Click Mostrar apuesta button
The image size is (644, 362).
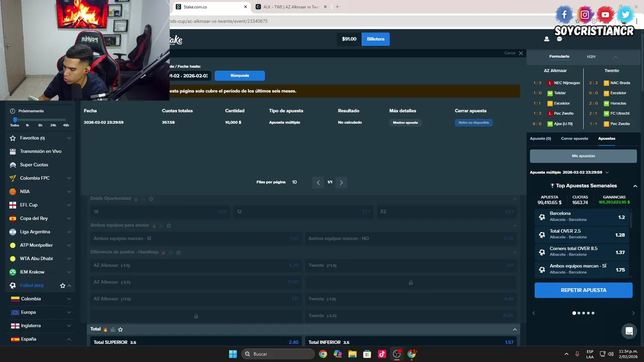(405, 123)
